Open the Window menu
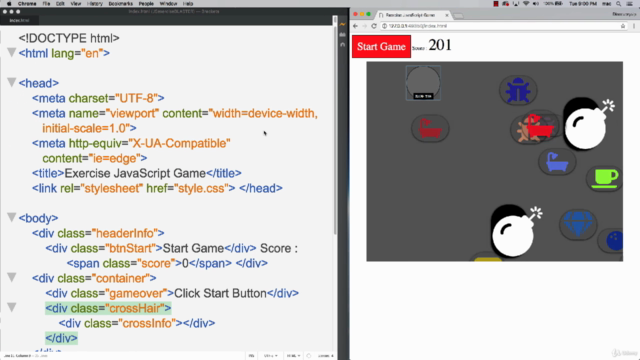Viewport: 640px width, 360px height. click(x=168, y=3)
